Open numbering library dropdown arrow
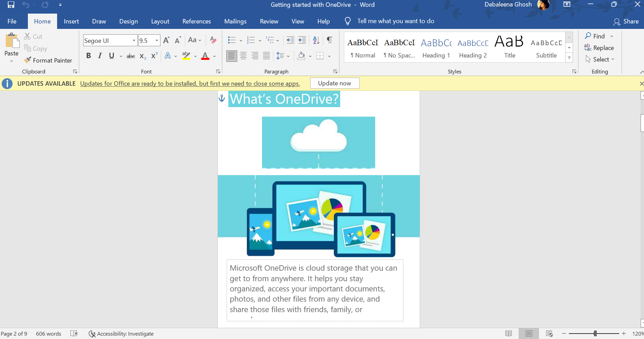The image size is (644, 339). click(260, 40)
